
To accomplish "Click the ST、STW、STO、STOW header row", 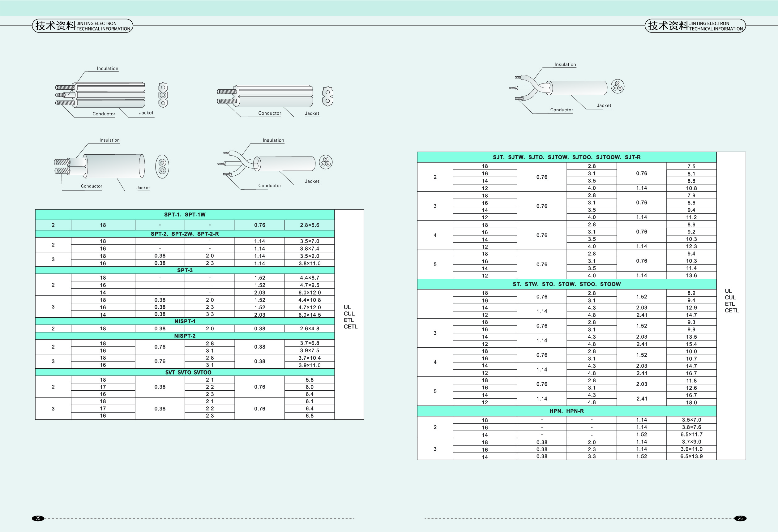I will pyautogui.click(x=566, y=284).
